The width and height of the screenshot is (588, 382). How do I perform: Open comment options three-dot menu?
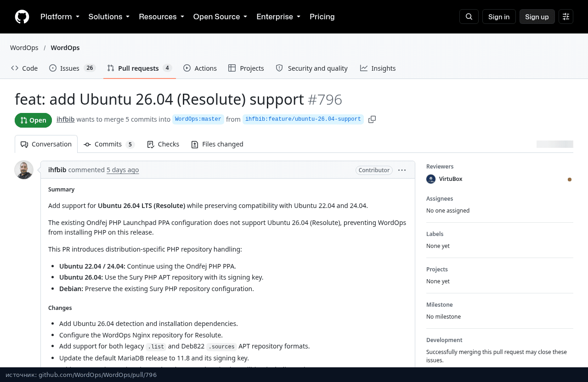[x=402, y=170]
